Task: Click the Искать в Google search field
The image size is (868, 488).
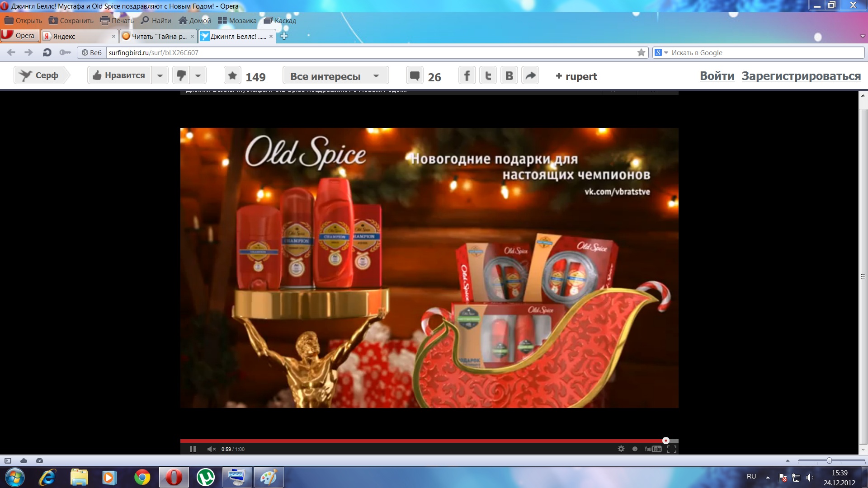Action: pos(767,52)
